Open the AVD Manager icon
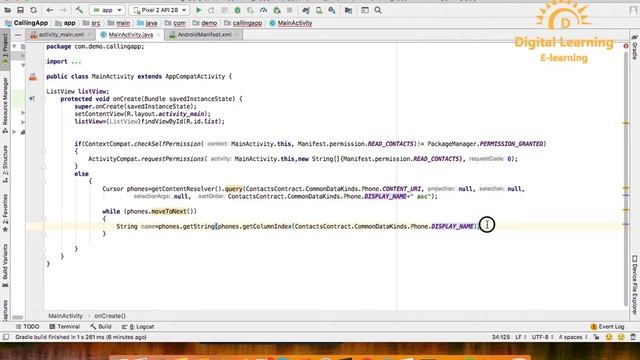This screenshot has width=640, height=360. tap(319, 10)
